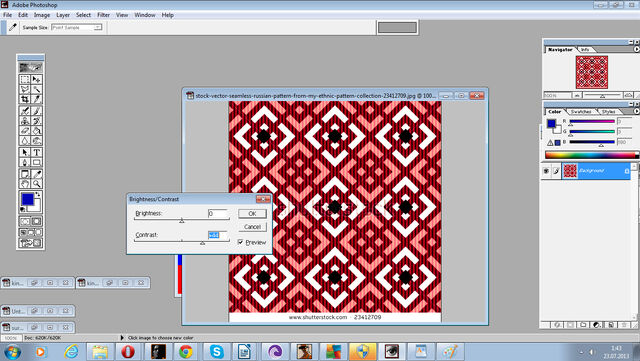Select the Hand tool
This screenshot has width=640, height=361.
25,184
